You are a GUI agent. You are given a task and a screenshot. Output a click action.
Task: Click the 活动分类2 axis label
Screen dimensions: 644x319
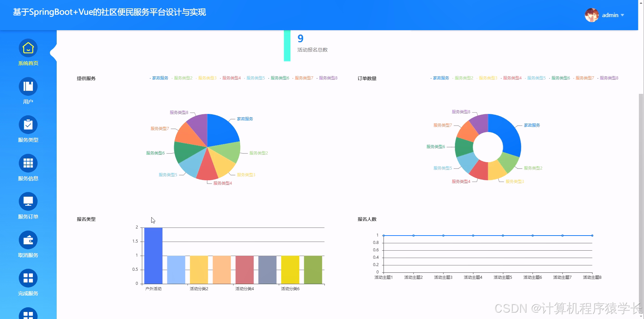click(x=199, y=289)
